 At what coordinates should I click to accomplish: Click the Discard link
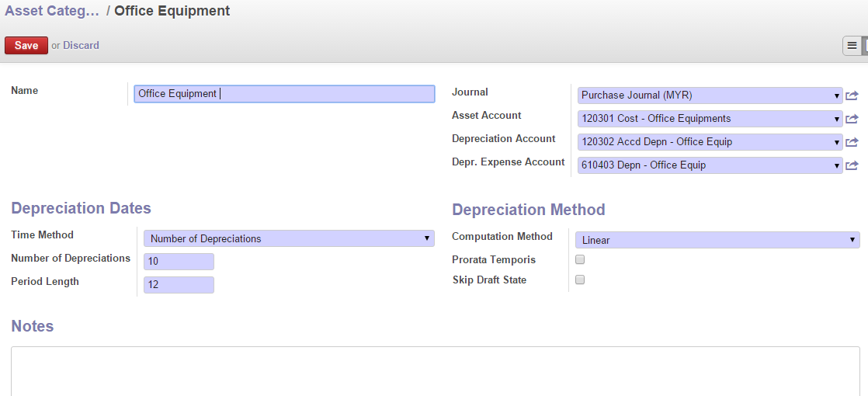[x=81, y=45]
